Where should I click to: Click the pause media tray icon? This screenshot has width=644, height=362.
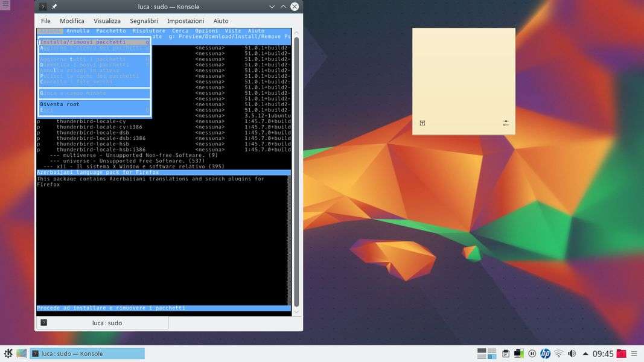coord(532,354)
